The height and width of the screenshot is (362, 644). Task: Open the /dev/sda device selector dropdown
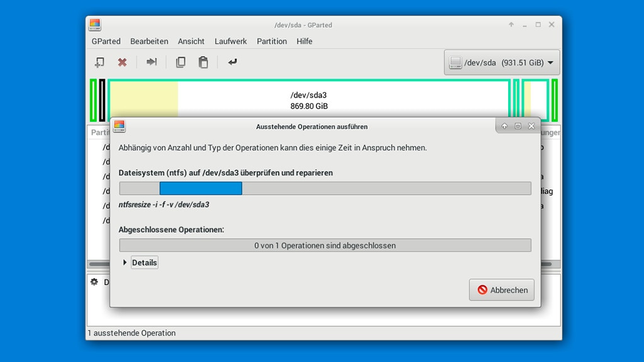point(501,63)
